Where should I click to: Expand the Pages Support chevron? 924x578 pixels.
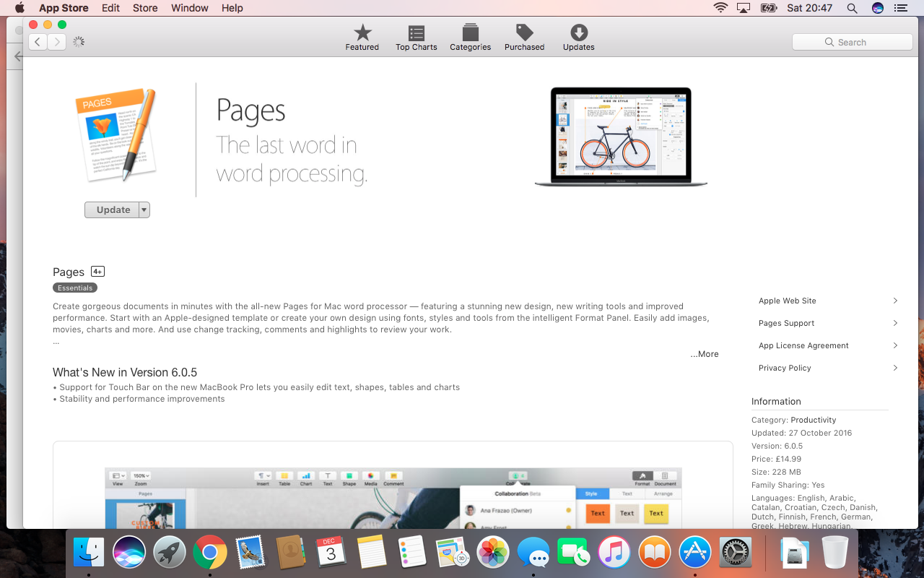895,323
